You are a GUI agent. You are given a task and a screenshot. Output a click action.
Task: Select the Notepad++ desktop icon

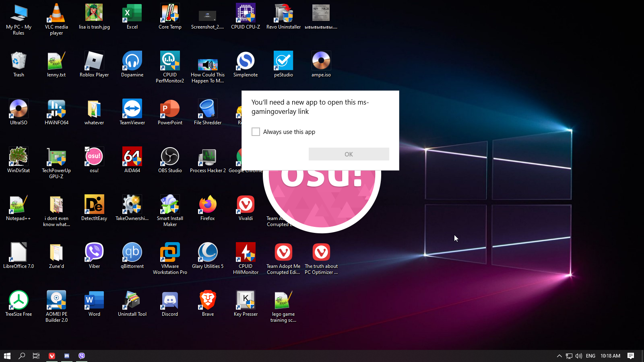tap(19, 208)
